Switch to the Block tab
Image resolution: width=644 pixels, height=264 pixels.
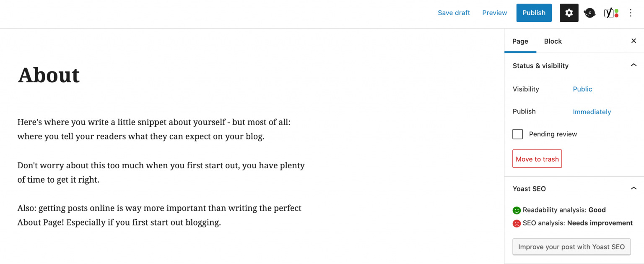coord(553,41)
